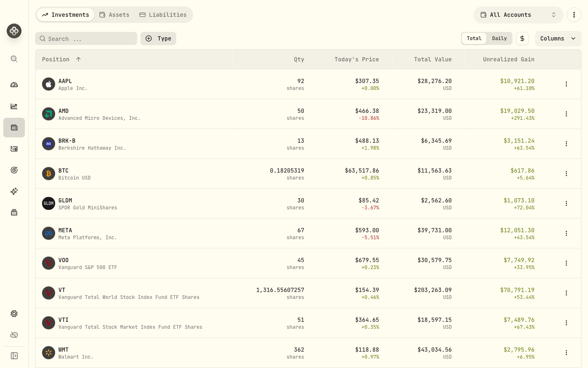Click the AAPL price $307.35

367,81
